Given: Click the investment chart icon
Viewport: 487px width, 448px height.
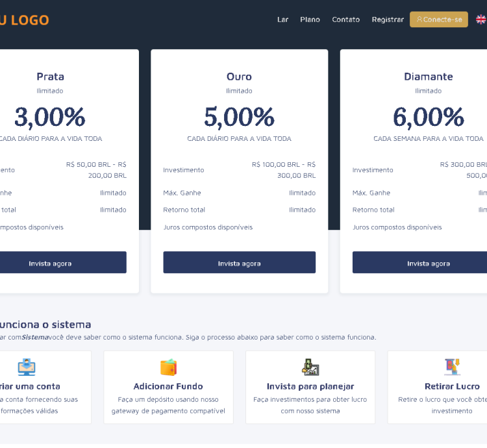Looking at the screenshot, I should pos(310,367).
